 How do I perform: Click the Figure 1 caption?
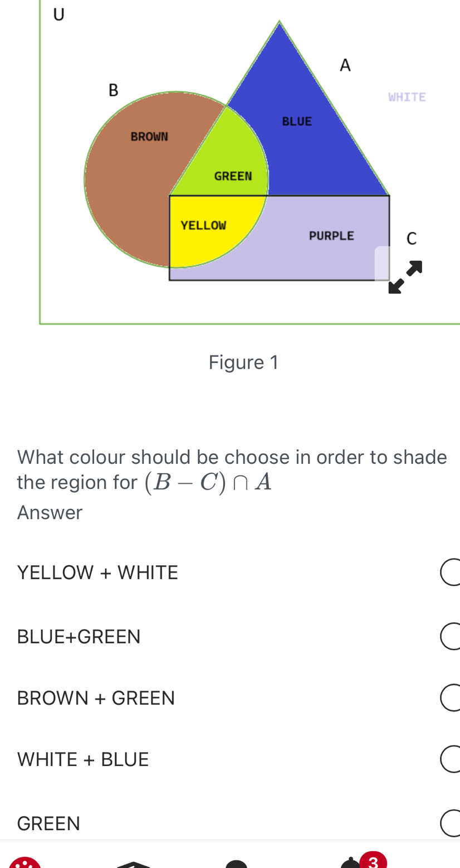coord(243,362)
